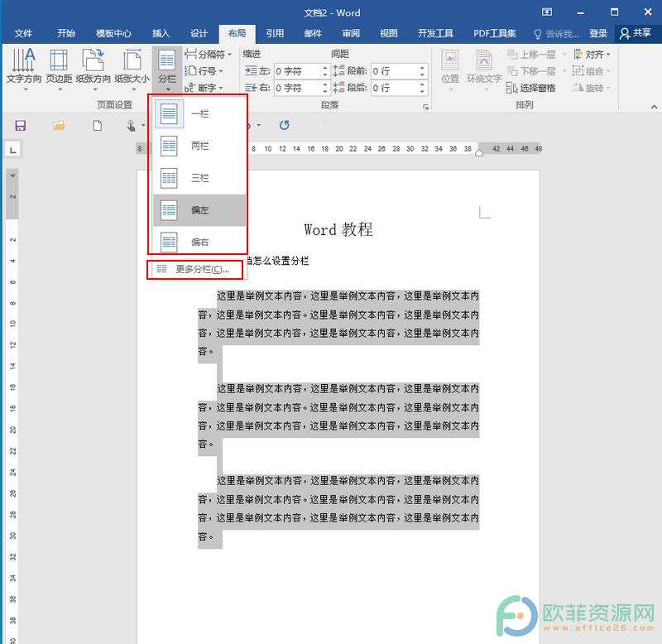Click the 缩进 右 right indent field
The image size is (662, 644).
pos(298,88)
